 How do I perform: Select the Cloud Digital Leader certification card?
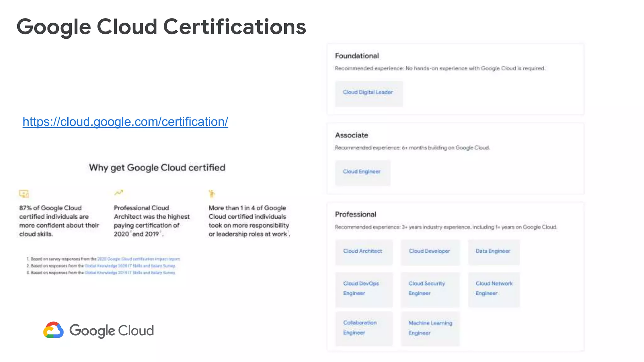click(369, 94)
